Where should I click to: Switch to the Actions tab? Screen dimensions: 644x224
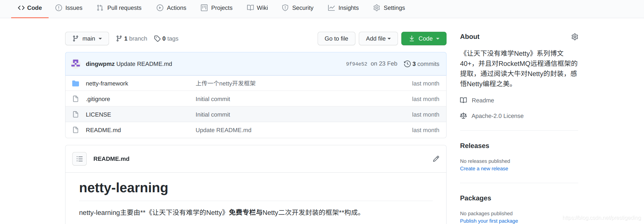coord(171,8)
